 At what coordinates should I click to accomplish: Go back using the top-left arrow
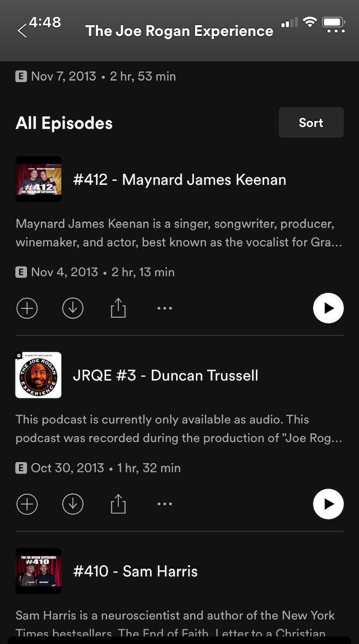pos(22,31)
